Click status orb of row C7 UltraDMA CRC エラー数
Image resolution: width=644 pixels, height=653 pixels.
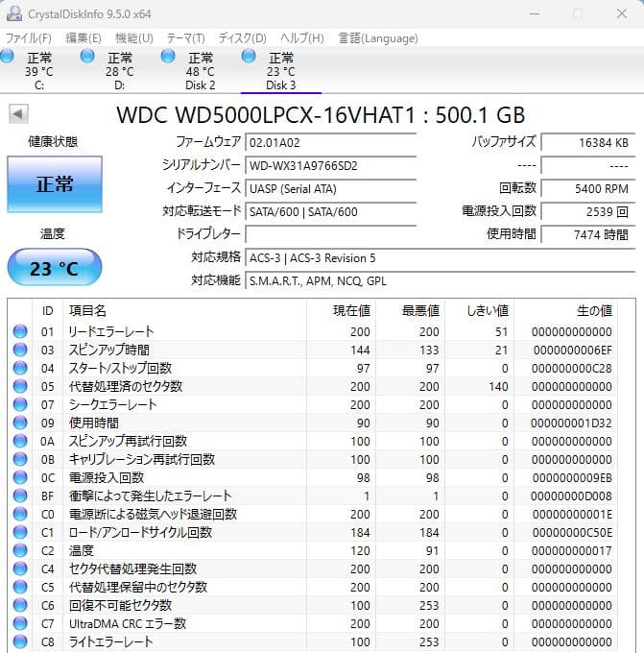point(20,623)
